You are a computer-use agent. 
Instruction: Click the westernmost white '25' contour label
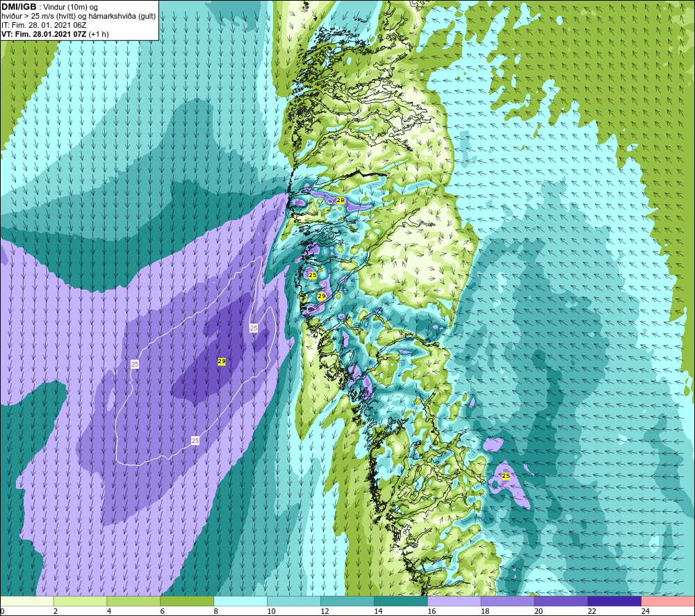[x=135, y=364]
